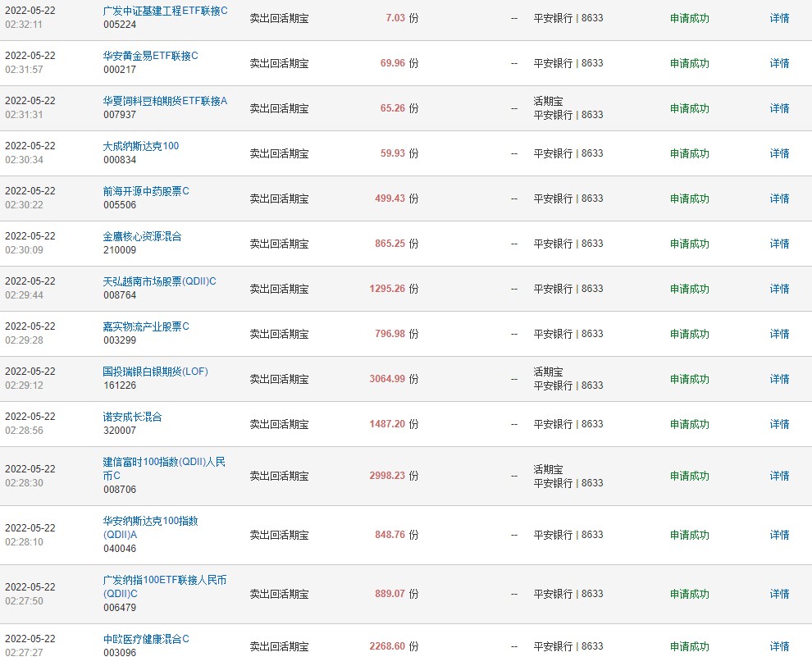View 详情 for the 02:27:27 transaction
This screenshot has height=666, width=812.
point(779,645)
